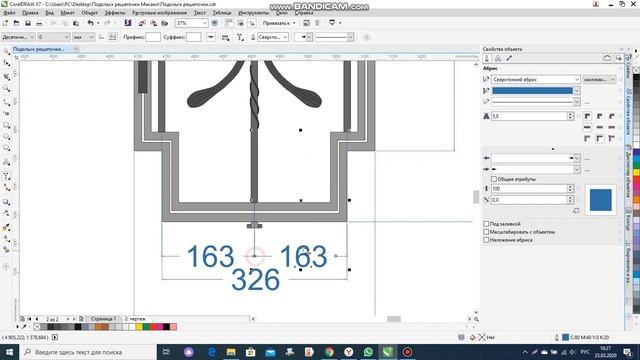Select the Zoom tool in toolbox
The width and height of the screenshot is (640, 360).
click(x=6, y=88)
